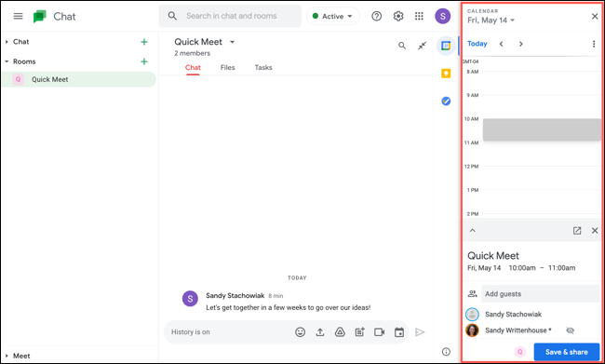605x364 pixels.
Task: Open the help question mark icon
Action: click(x=377, y=16)
